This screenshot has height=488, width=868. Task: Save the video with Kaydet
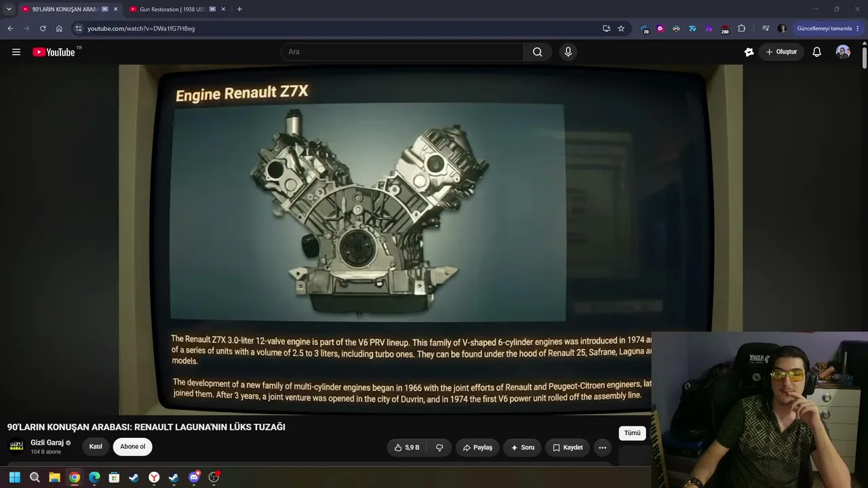(x=568, y=447)
